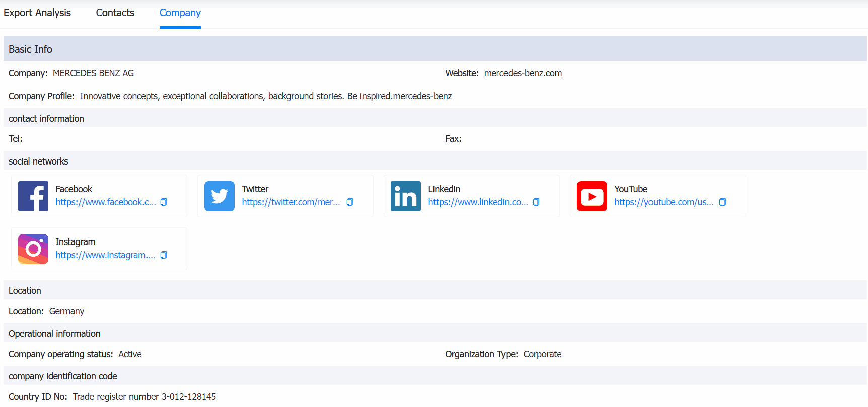Image resolution: width=868 pixels, height=407 pixels.
Task: Click the Twitter bird icon
Action: 220,196
